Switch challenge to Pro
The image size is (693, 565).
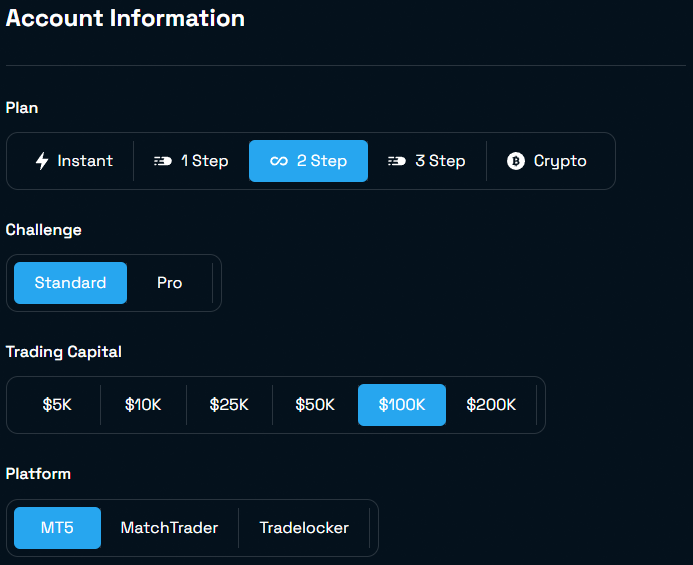pos(170,283)
